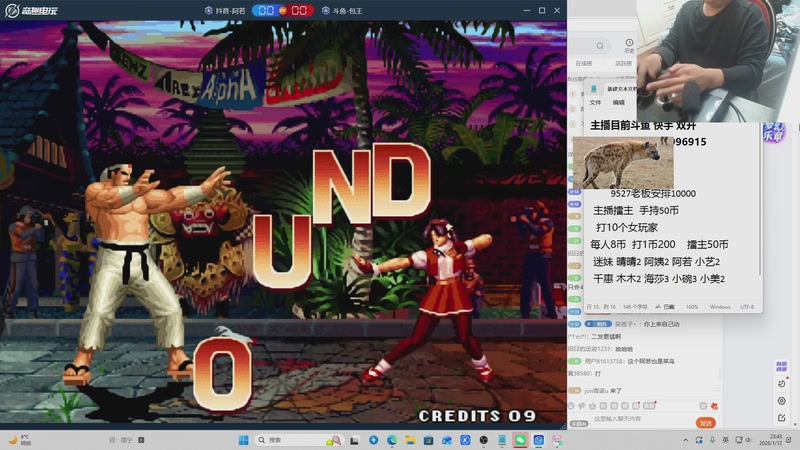The height and width of the screenshot is (450, 800).
Task: Click the target circle icon in right sidebar
Action: coord(782,401)
